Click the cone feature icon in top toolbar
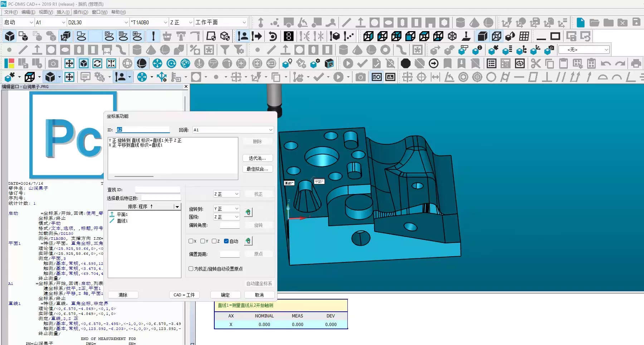This screenshot has height=345, width=644. pyautogui.click(x=474, y=23)
